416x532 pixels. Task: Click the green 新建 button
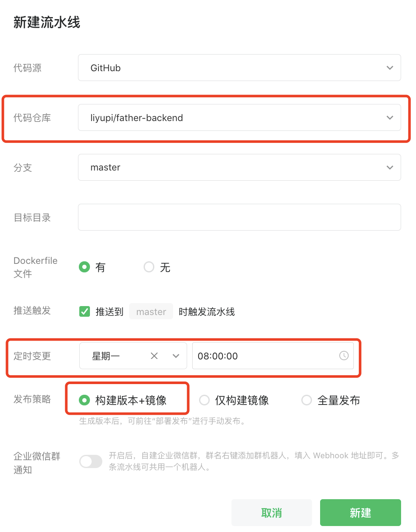(360, 512)
